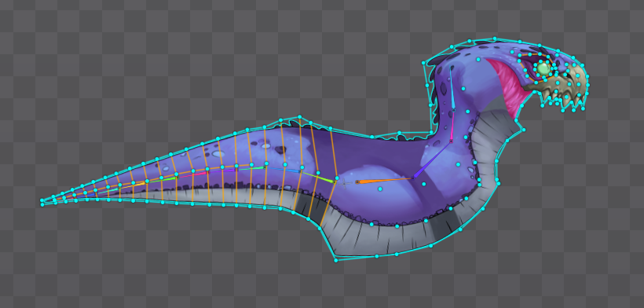This screenshot has height=308, width=644.
Task: Select the yellow bone near the tail end
Action: 133,185
